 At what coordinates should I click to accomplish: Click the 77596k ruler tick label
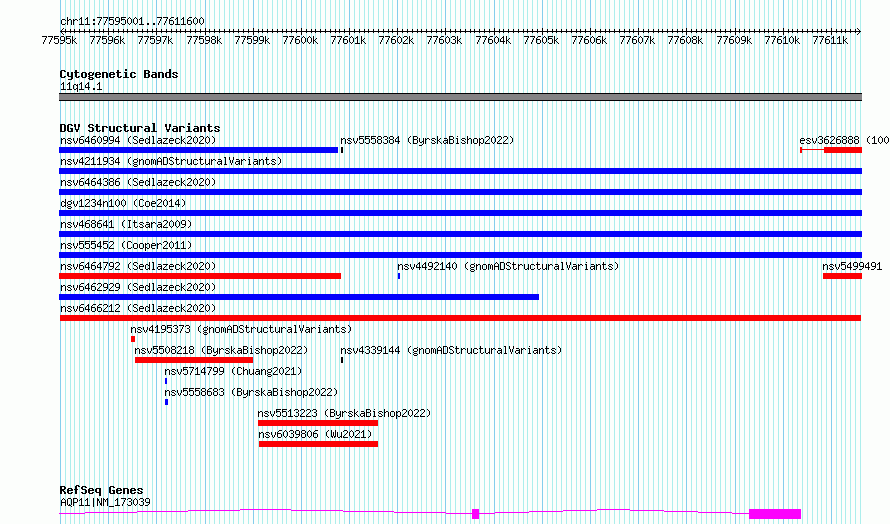pyautogui.click(x=107, y=40)
